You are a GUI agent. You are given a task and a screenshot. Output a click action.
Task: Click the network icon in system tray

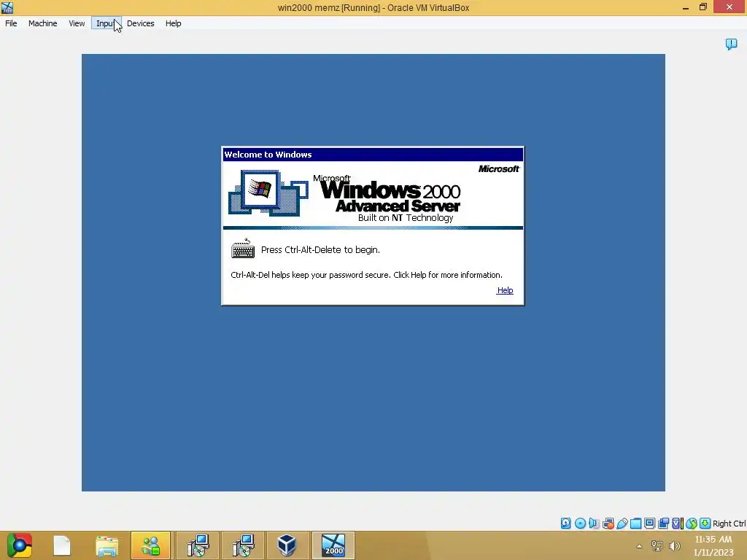657,546
